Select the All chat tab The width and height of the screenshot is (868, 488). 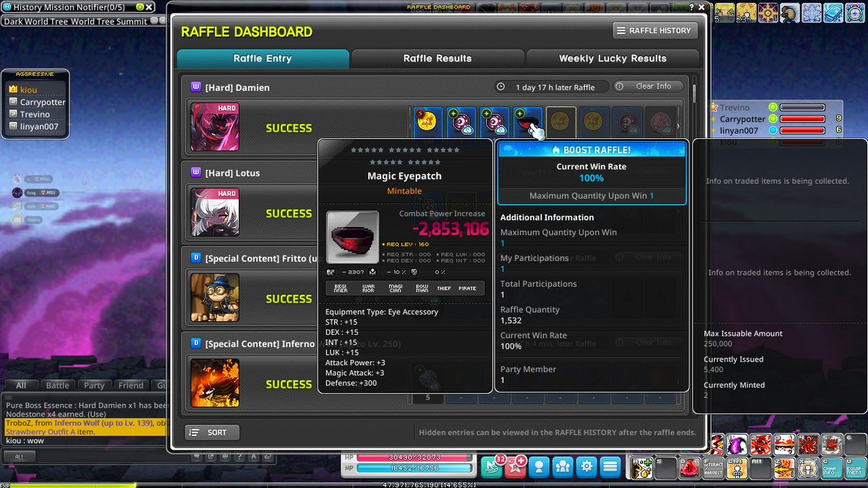pyautogui.click(x=21, y=385)
